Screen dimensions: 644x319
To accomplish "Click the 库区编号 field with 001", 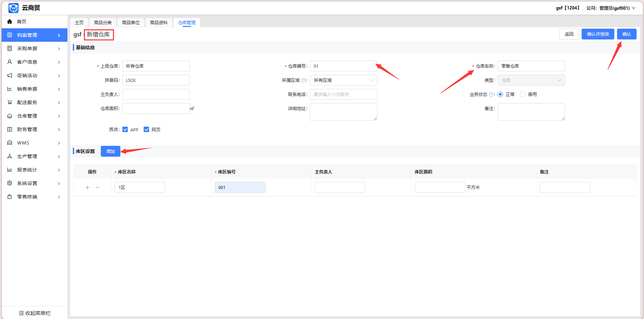I will click(240, 188).
